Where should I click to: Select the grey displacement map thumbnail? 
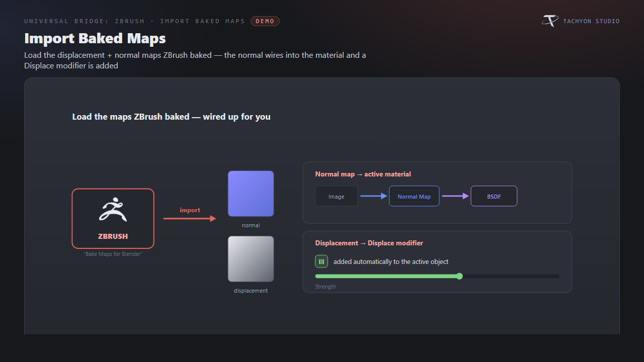click(x=251, y=259)
